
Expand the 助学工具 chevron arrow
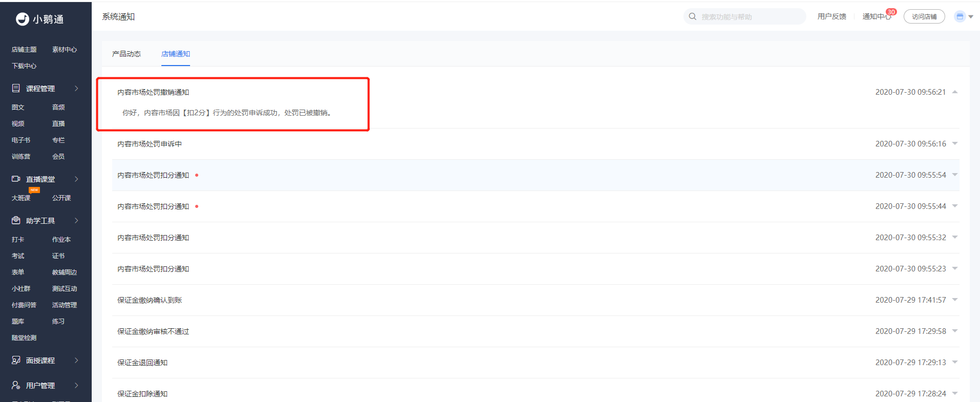coord(76,220)
